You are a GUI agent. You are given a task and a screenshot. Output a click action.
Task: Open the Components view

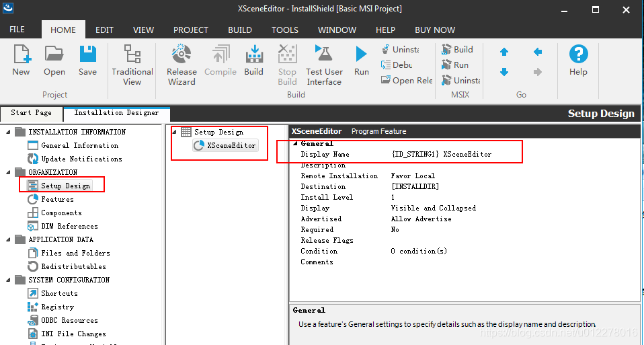pyautogui.click(x=54, y=213)
